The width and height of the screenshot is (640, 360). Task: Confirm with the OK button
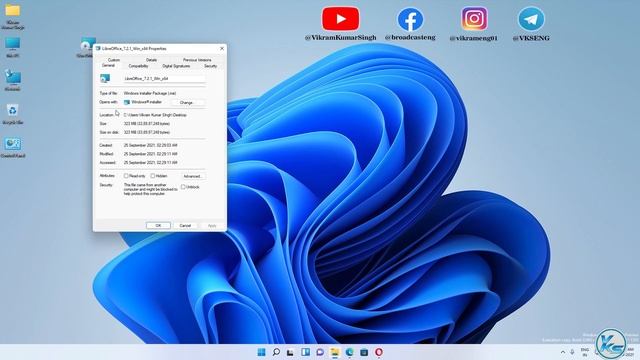click(x=158, y=225)
